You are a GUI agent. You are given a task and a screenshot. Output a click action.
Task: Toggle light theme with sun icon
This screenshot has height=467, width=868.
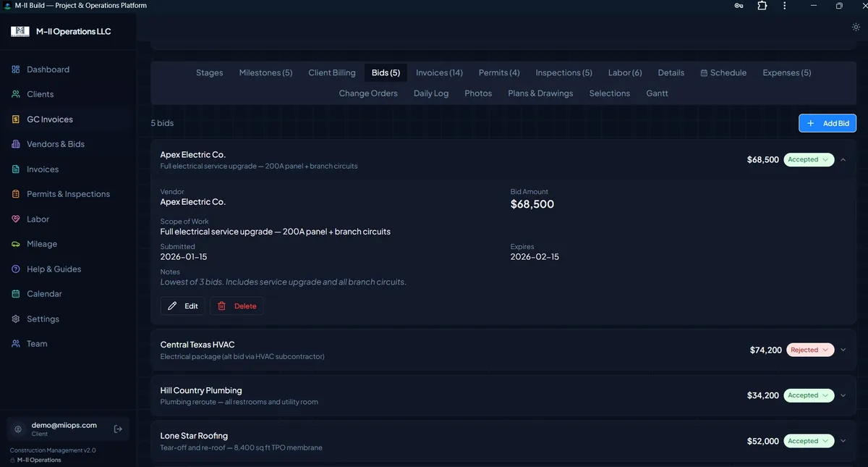coord(856,27)
